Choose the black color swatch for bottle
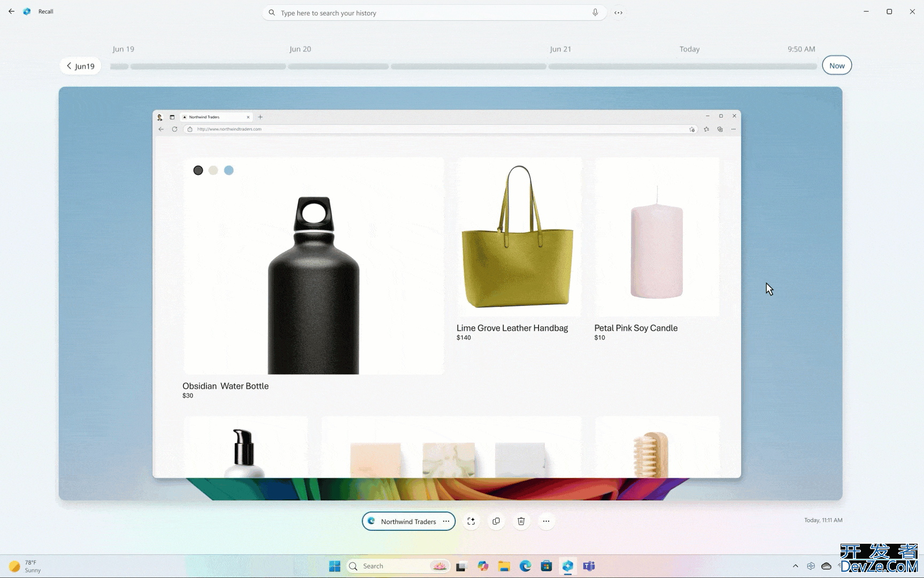This screenshot has width=924, height=578. (x=198, y=170)
